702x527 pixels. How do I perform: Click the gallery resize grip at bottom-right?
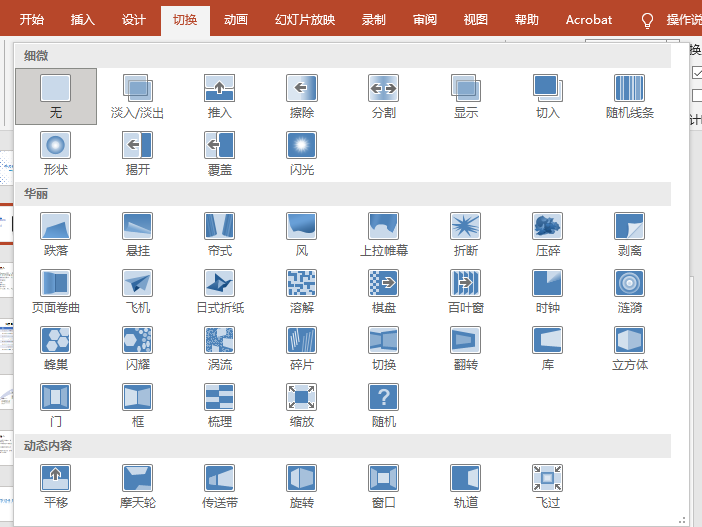click(x=683, y=519)
